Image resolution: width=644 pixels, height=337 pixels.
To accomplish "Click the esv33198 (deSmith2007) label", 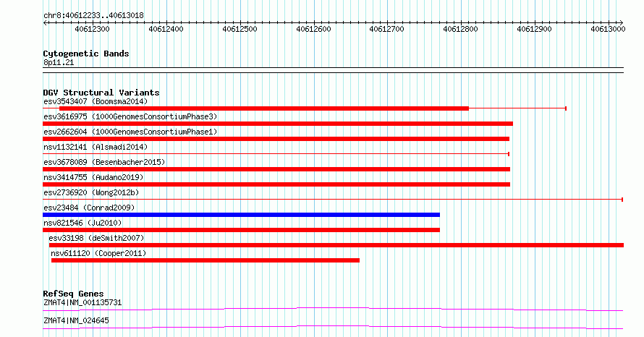I will pyautogui.click(x=96, y=238).
